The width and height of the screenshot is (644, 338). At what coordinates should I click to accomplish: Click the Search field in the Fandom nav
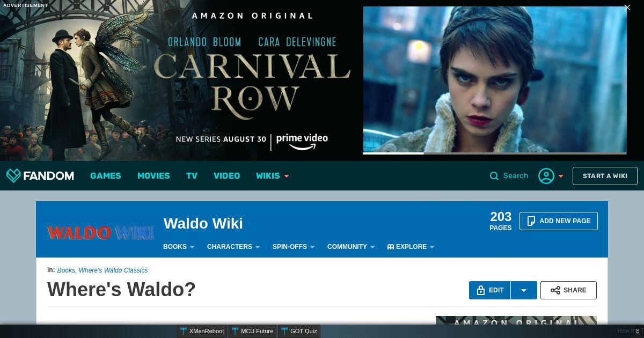[516, 176]
